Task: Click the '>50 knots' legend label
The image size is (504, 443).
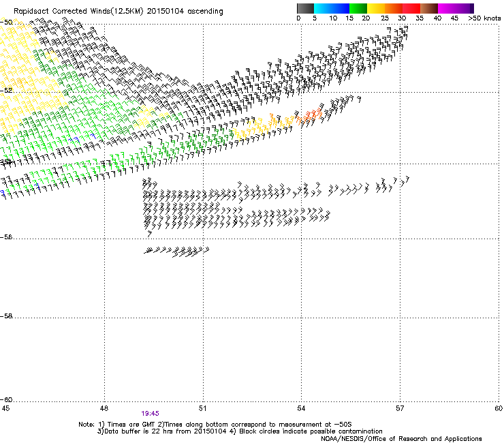Action: point(484,18)
